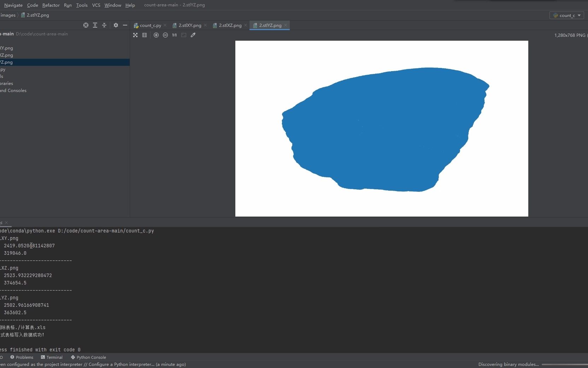Viewport: 588px width, 368px height.
Task: Open the project panel settings gear
Action: pos(116,25)
